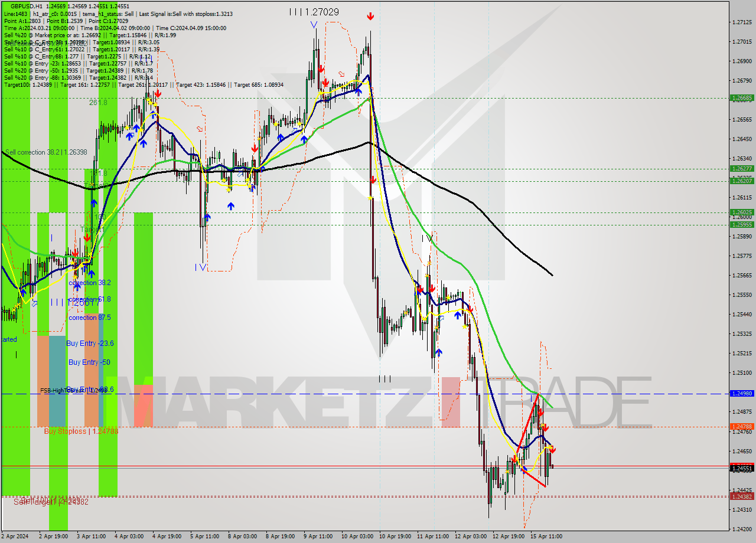Click the '15 Apr 11:00' time label

[546, 537]
